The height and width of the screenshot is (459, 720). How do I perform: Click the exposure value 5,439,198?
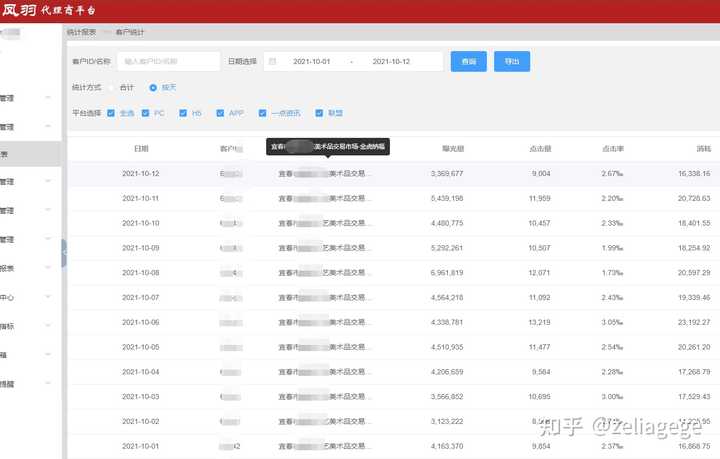(447, 198)
